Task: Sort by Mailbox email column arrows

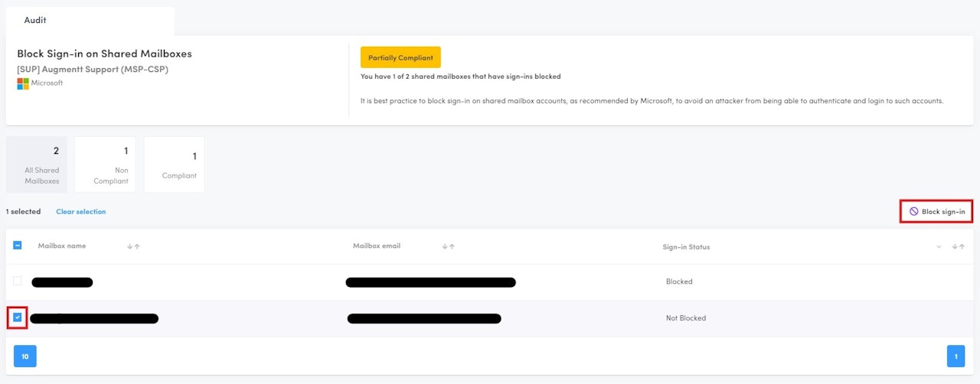Action: pyautogui.click(x=449, y=246)
